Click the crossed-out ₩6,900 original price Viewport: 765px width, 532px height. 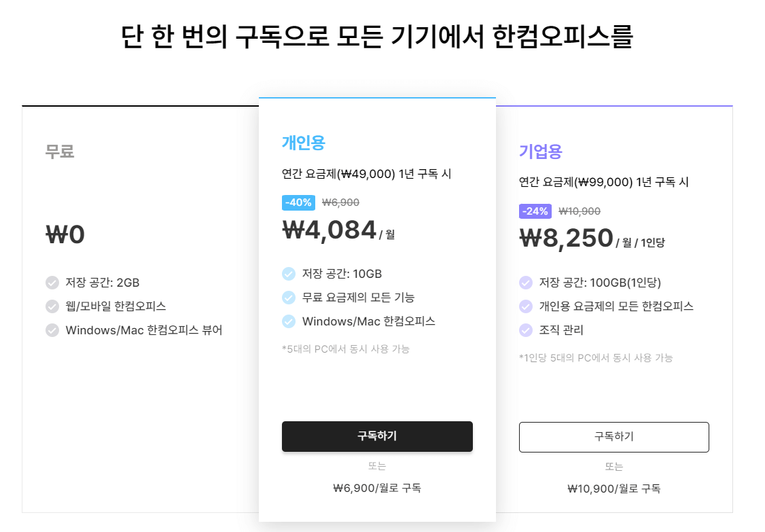340,202
